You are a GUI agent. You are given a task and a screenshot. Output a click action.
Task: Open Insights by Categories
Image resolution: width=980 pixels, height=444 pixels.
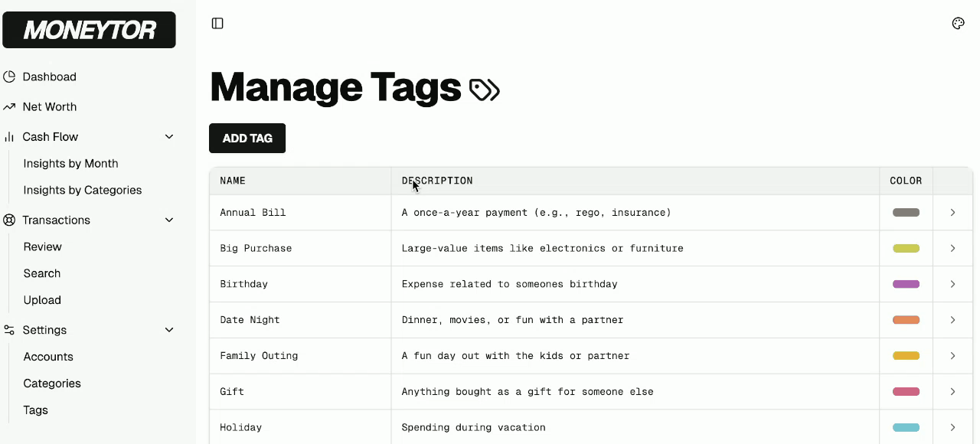click(83, 190)
